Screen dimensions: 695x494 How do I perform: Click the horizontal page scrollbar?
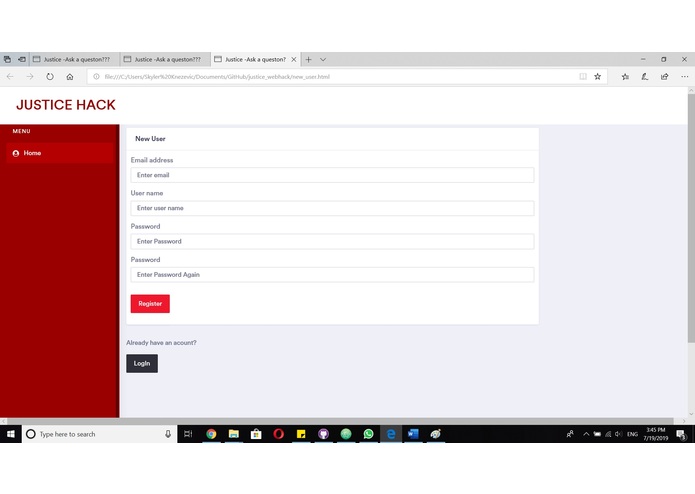(340, 421)
